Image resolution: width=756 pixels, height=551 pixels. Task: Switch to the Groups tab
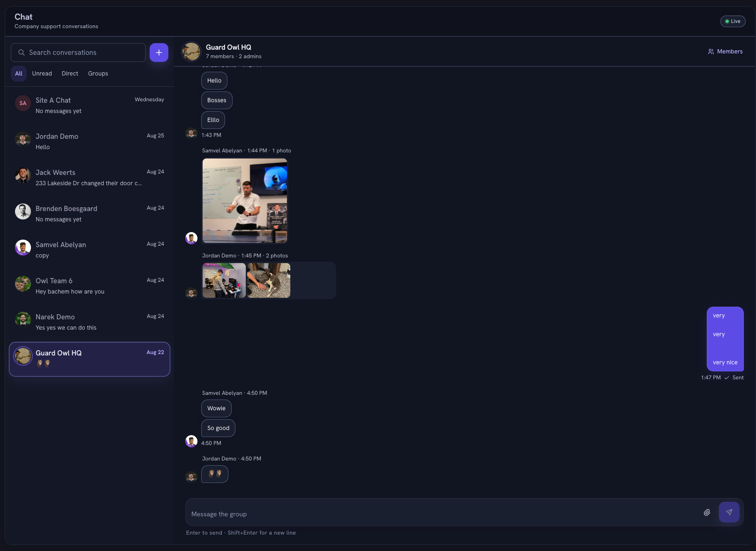click(x=98, y=74)
